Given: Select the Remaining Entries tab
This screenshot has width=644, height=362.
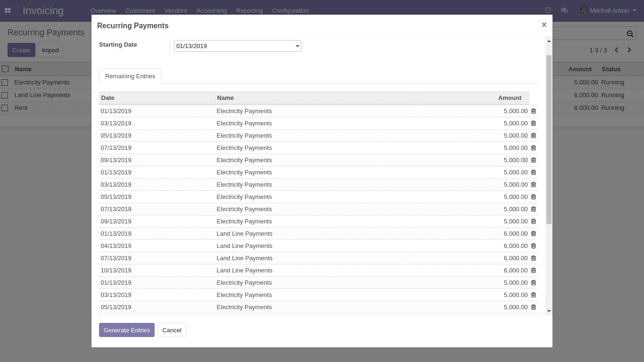Looking at the screenshot, I should click(130, 76).
